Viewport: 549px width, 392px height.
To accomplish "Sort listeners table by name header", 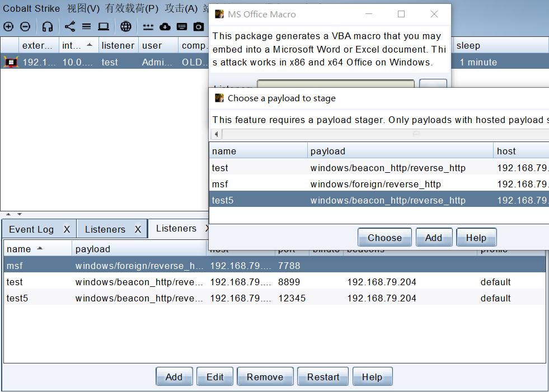I will (x=37, y=249).
